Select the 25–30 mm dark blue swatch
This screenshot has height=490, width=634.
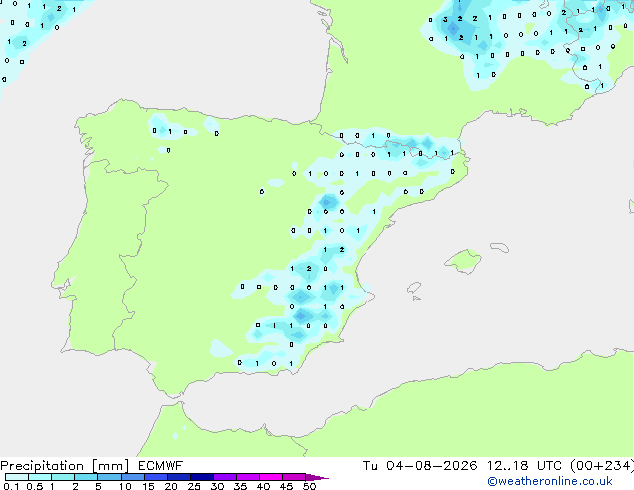point(201,477)
